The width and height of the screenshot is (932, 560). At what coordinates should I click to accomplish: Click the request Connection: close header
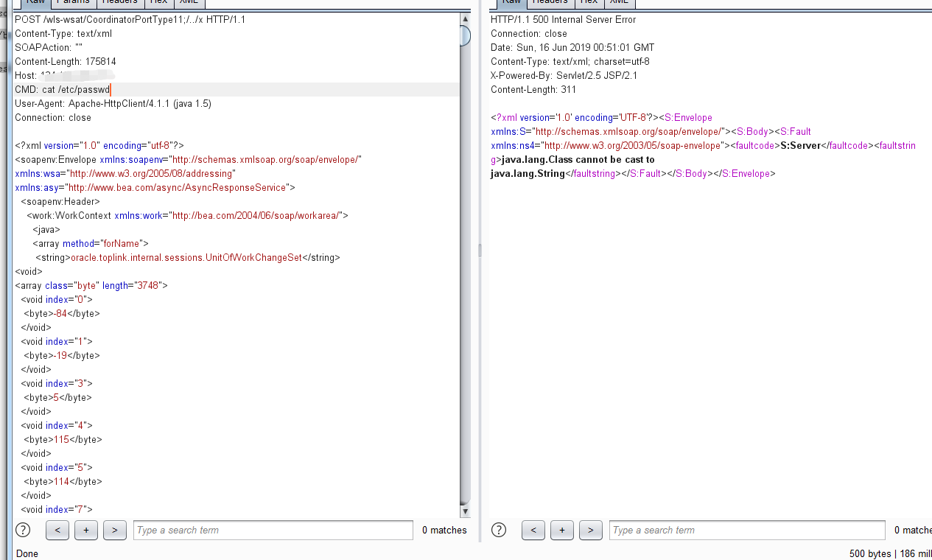pos(53,117)
